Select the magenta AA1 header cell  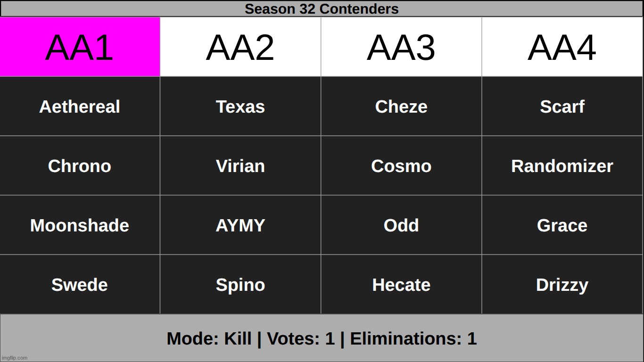coord(80,47)
